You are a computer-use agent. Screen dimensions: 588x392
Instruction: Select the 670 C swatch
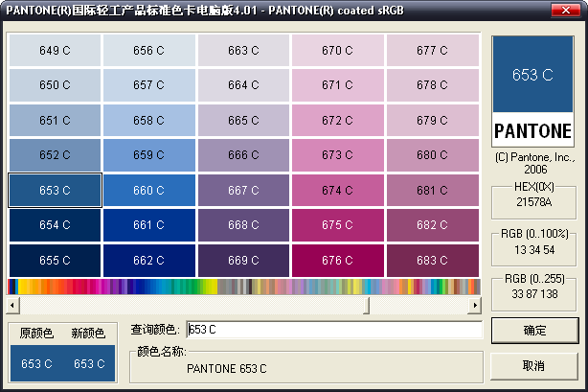(338, 50)
